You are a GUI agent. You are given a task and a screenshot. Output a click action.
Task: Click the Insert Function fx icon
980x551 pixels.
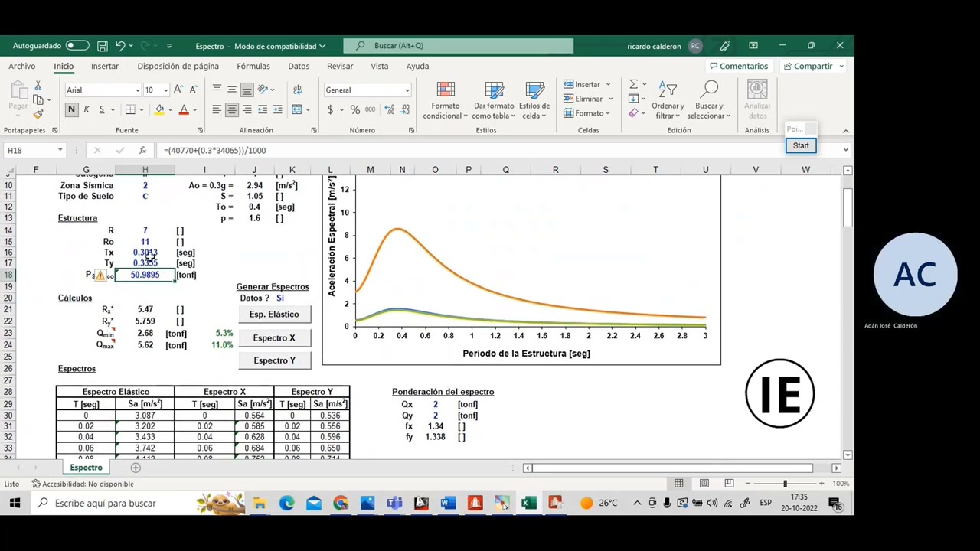pos(142,150)
